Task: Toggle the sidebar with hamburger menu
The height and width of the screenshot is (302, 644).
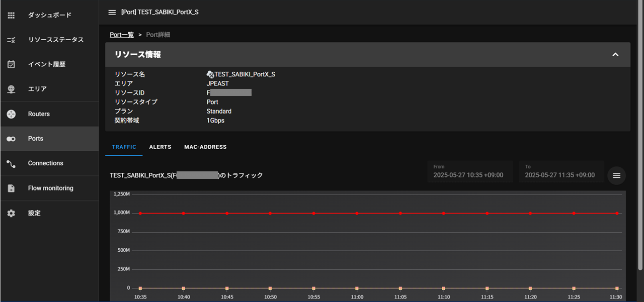Action: (x=112, y=12)
